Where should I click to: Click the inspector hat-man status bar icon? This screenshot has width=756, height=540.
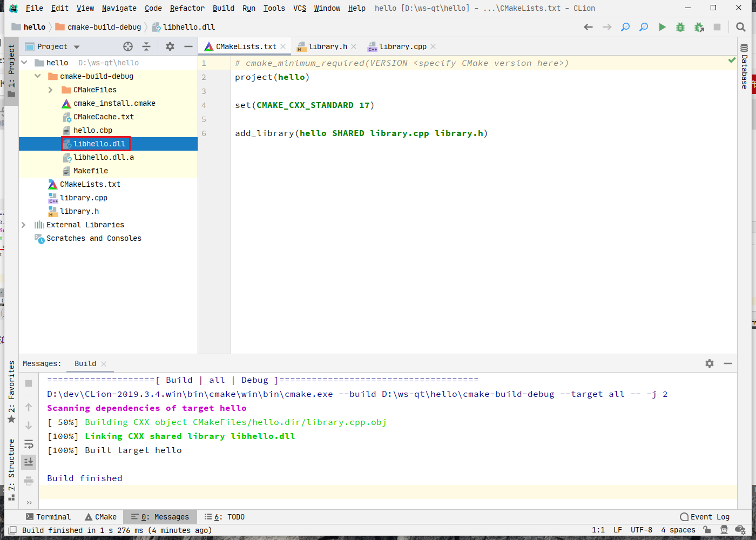pos(724,530)
